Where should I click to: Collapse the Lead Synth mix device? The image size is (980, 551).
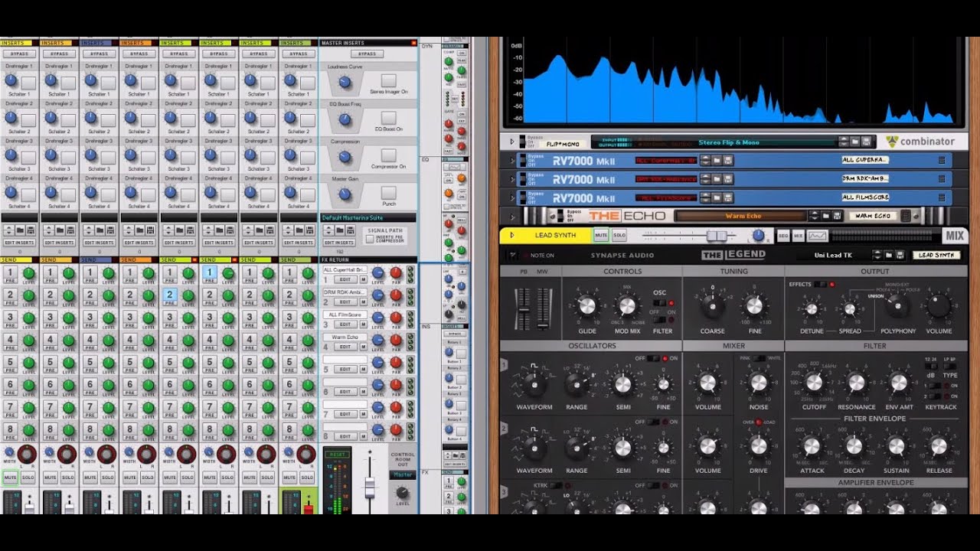tap(512, 236)
